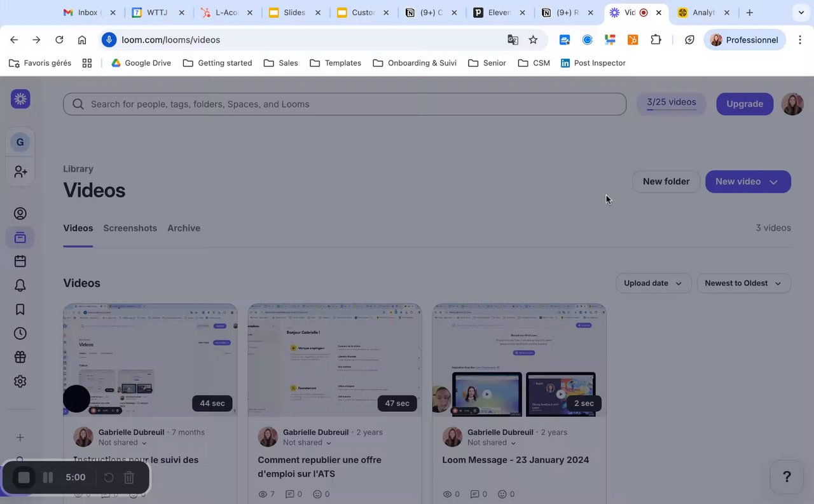Expand Not shared on Loom Message video
814x504 pixels.
[492, 443]
